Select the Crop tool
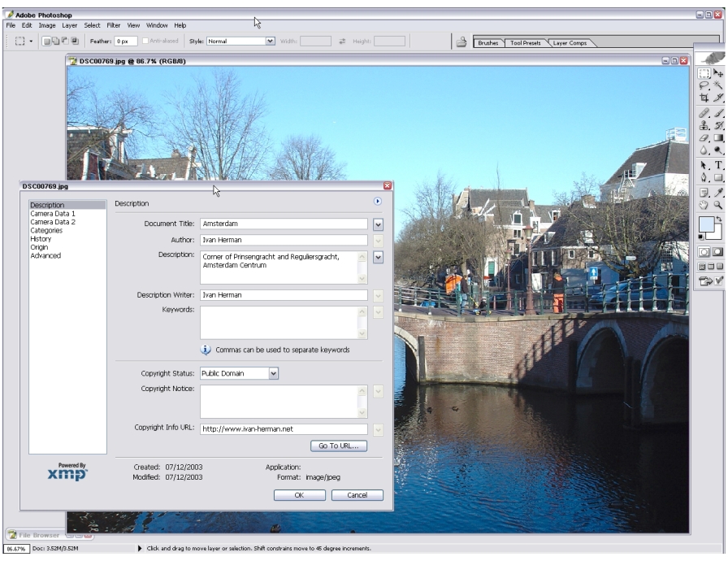The height and width of the screenshot is (561, 728). click(704, 98)
